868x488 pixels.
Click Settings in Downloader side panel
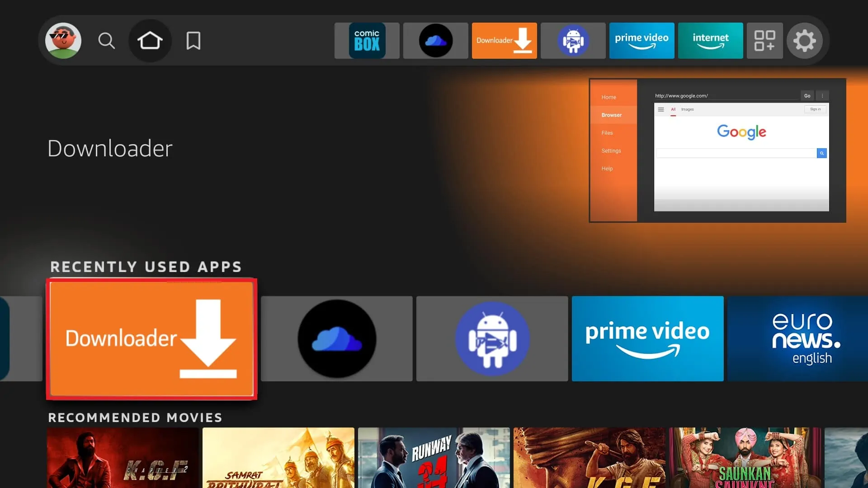coord(610,150)
